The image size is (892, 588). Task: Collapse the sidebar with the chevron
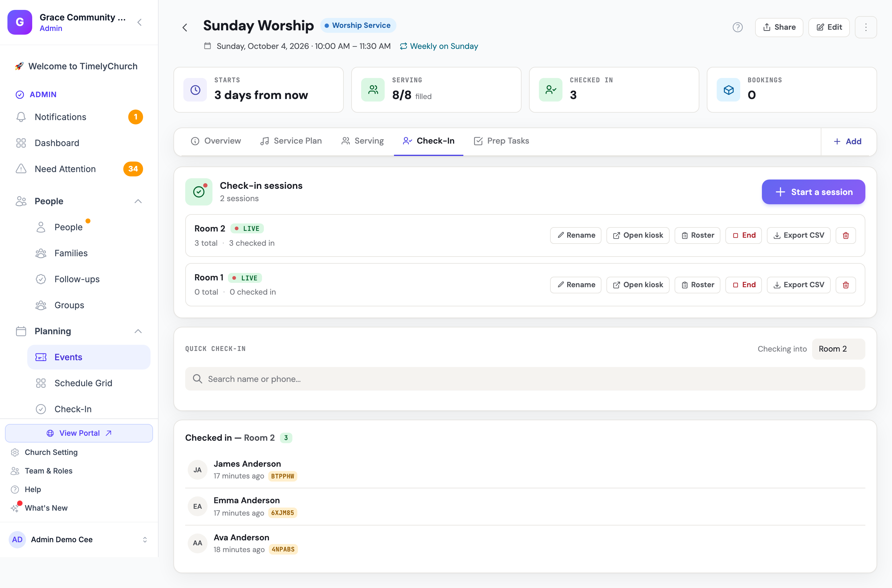pyautogui.click(x=140, y=23)
